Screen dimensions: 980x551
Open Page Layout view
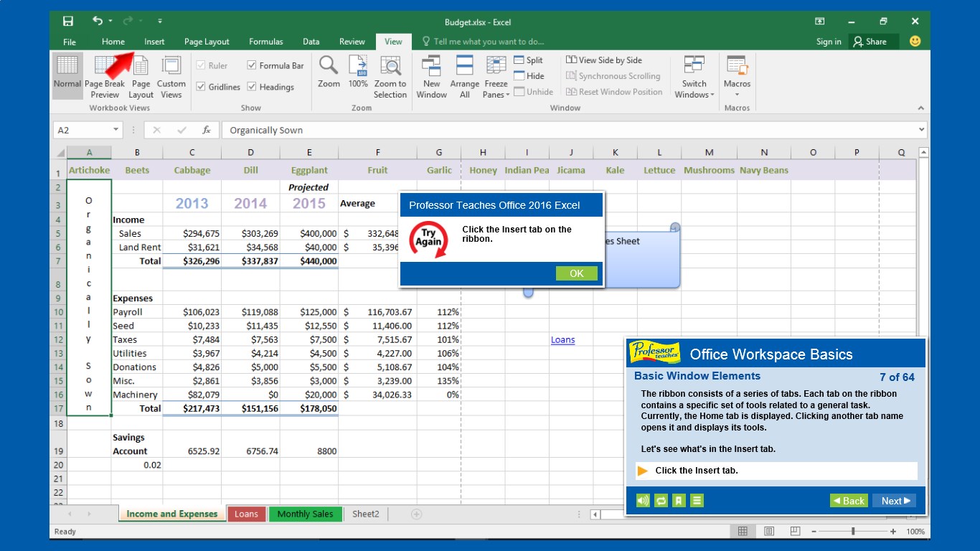click(x=141, y=77)
